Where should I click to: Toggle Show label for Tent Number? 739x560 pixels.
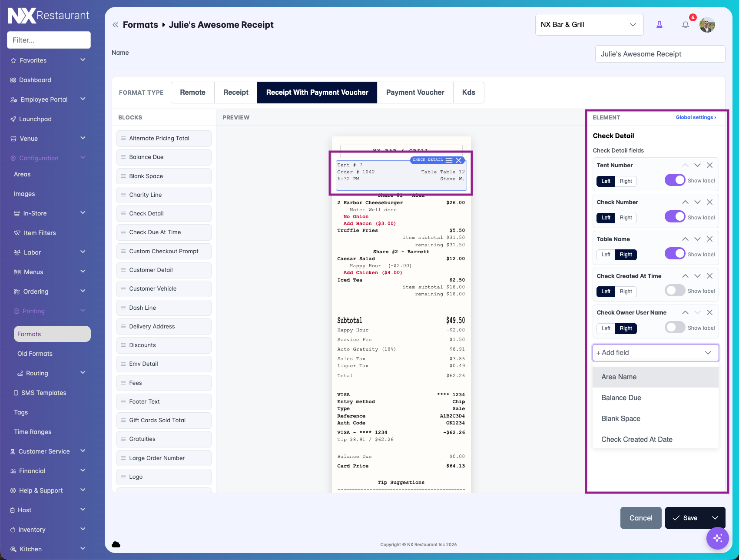click(675, 180)
